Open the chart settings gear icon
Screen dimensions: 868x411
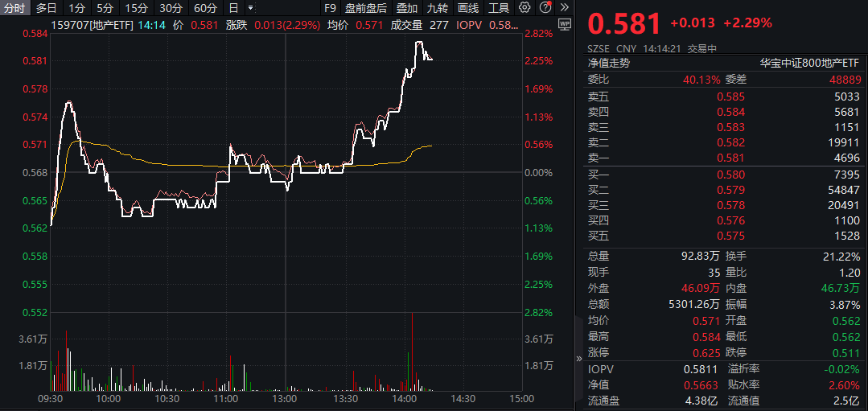click(x=525, y=8)
